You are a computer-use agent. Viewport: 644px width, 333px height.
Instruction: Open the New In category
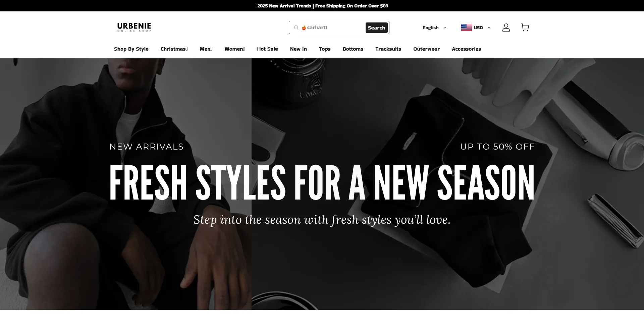click(x=298, y=49)
